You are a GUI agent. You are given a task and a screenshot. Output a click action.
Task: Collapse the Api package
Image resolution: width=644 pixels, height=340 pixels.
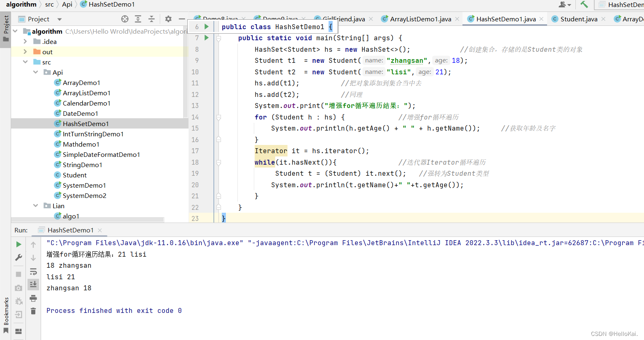(x=36, y=72)
